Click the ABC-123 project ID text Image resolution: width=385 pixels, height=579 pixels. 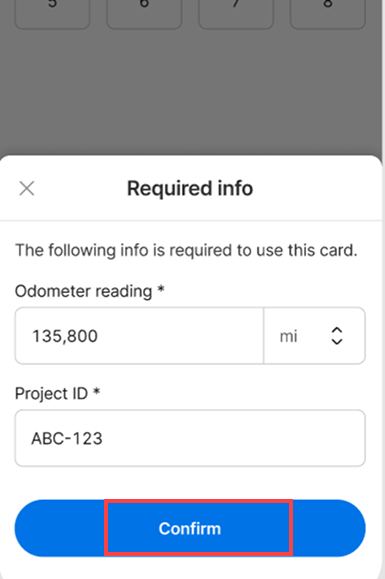pos(67,438)
